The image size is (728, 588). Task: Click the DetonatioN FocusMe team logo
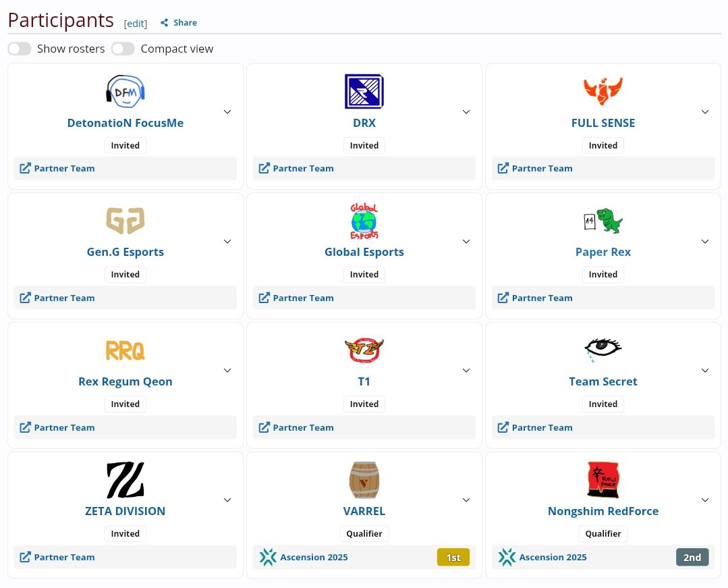pyautogui.click(x=125, y=92)
